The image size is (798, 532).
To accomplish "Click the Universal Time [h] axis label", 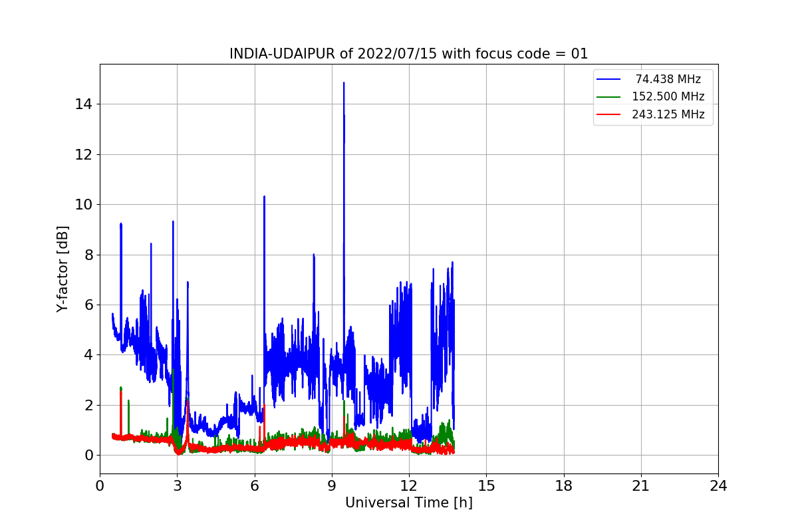I will (408, 503).
